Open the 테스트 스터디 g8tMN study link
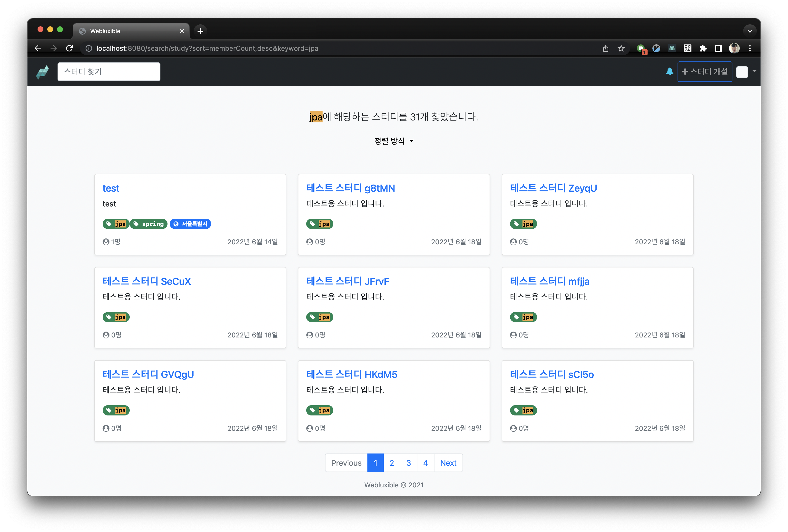Screen dimensions: 788x532 (350, 188)
